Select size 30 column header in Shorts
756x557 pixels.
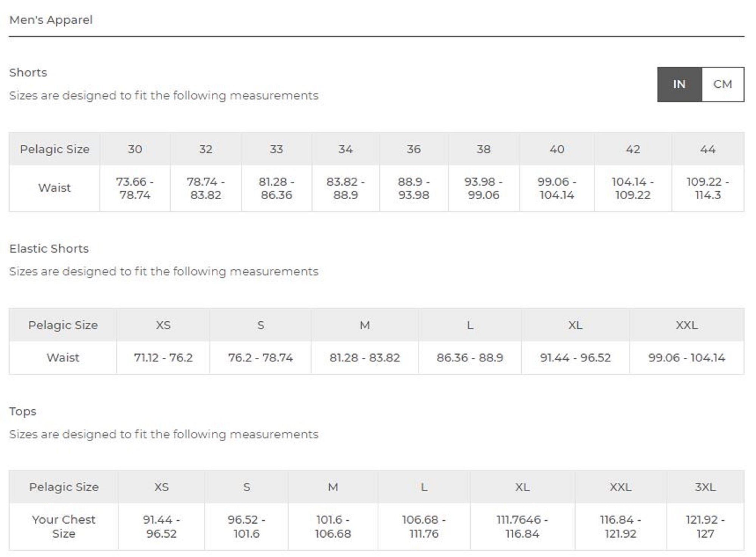135,149
